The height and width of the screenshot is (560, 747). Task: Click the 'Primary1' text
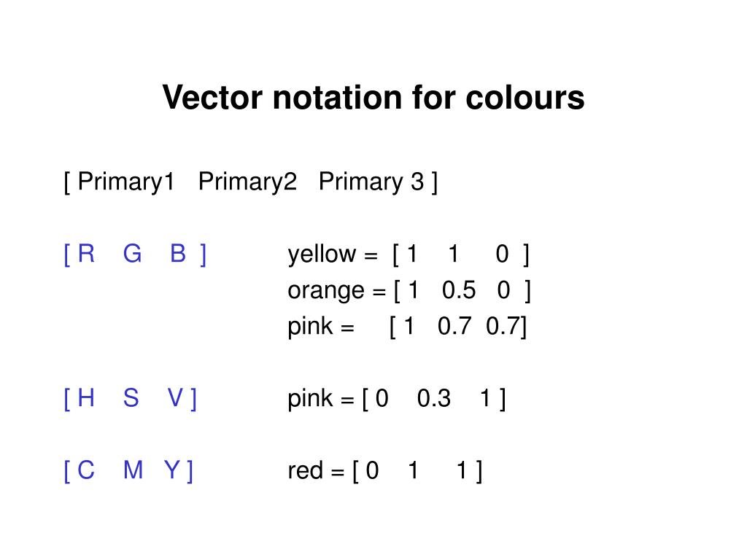pyautogui.click(x=126, y=182)
